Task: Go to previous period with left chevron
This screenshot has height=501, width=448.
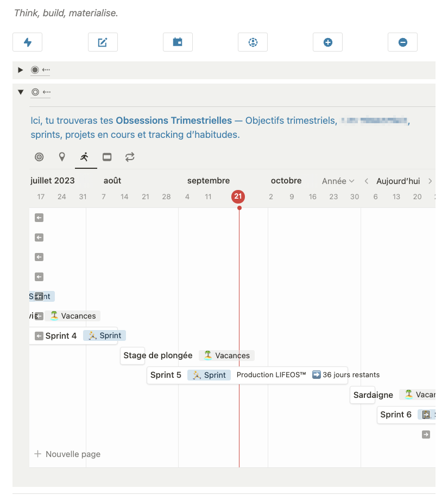Action: tap(367, 181)
